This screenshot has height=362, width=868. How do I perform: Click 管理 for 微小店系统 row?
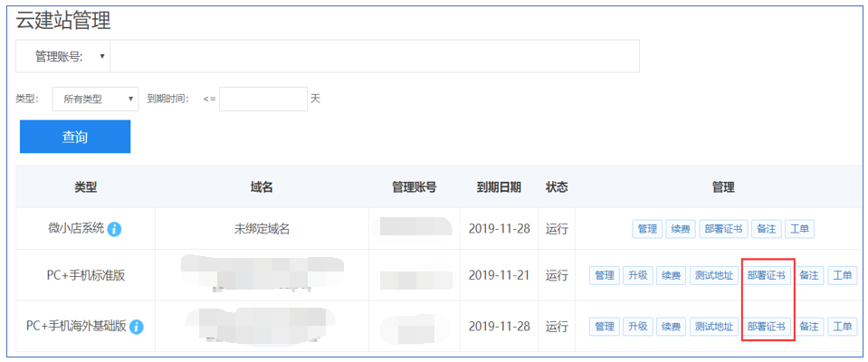(x=647, y=229)
